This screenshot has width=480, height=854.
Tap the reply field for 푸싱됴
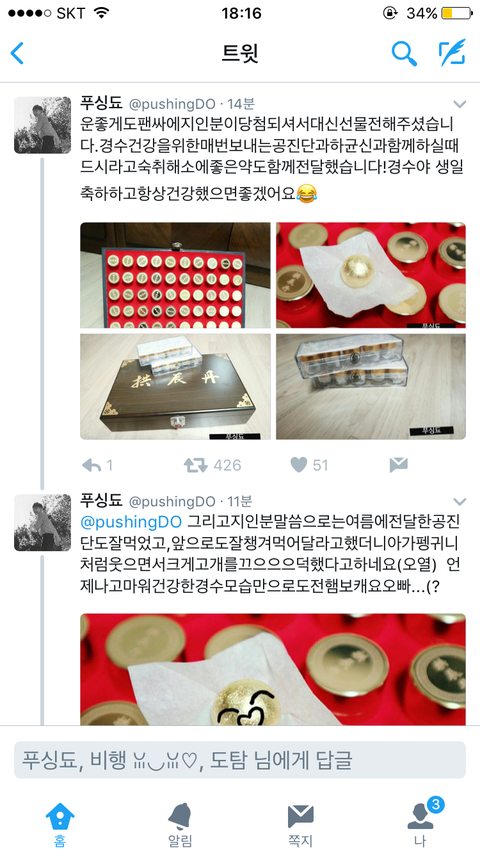(240, 759)
